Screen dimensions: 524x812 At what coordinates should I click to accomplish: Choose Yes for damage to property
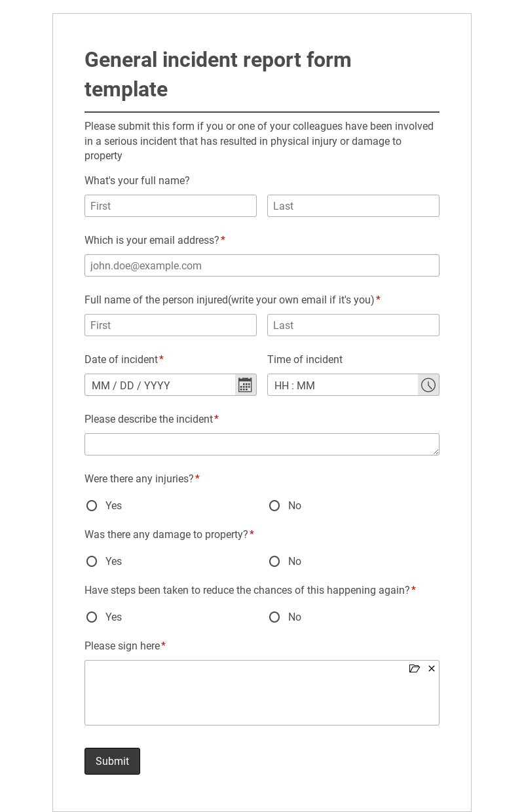(x=92, y=562)
